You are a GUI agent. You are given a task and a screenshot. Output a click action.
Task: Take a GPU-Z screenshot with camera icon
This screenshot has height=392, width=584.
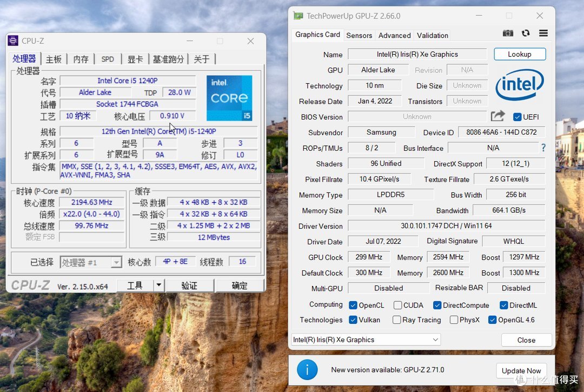click(508, 33)
